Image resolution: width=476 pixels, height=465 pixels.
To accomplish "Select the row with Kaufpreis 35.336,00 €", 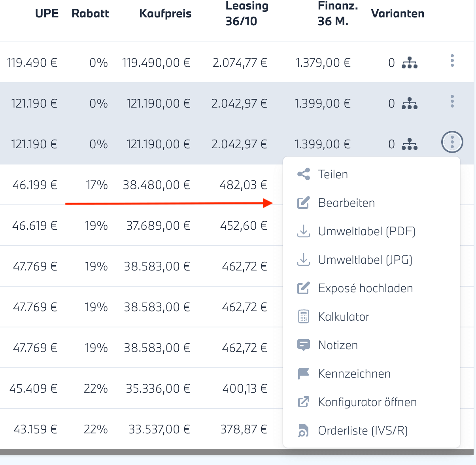I will point(158,389).
